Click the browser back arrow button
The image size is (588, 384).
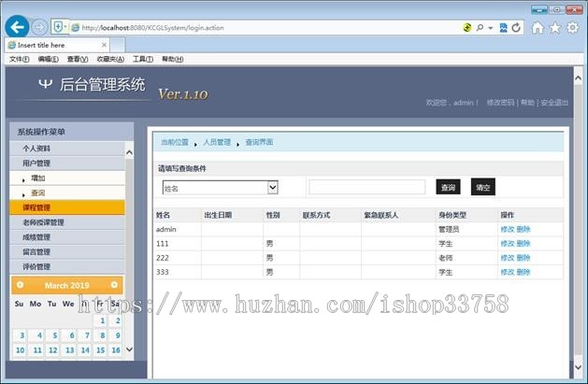17,27
